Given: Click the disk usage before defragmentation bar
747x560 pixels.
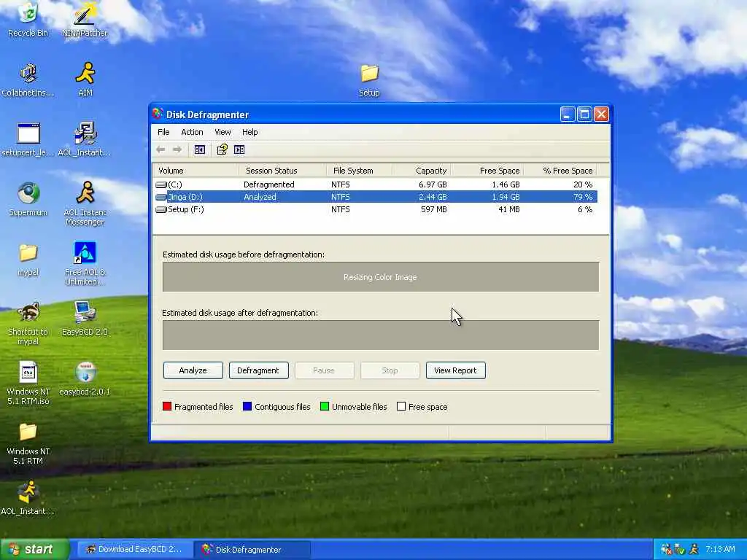Looking at the screenshot, I should [x=381, y=276].
